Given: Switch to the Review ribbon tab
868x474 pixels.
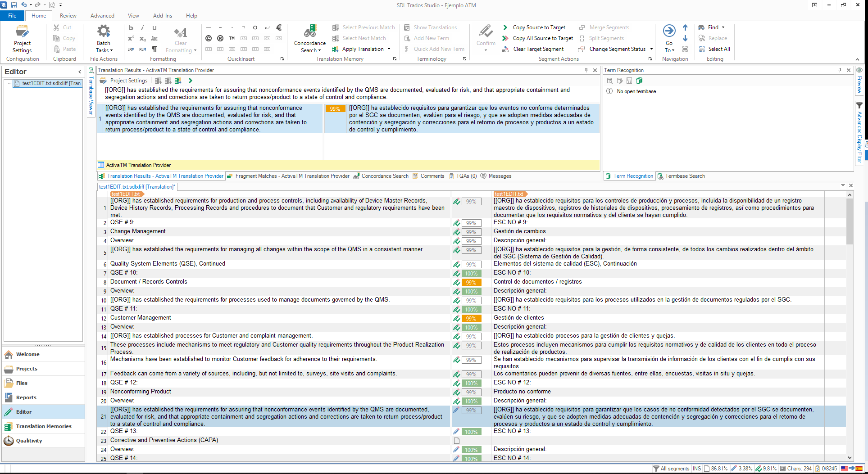Looking at the screenshot, I should tap(68, 15).
